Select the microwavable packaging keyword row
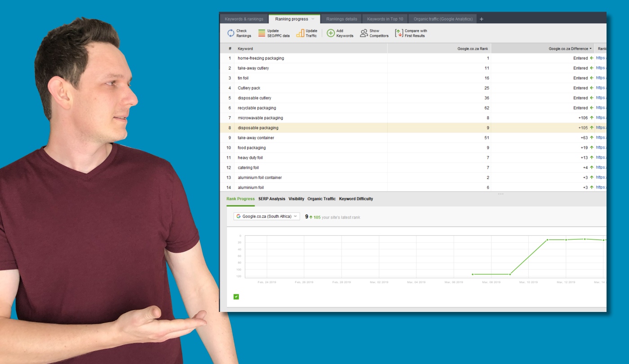The image size is (629, 364). click(260, 118)
